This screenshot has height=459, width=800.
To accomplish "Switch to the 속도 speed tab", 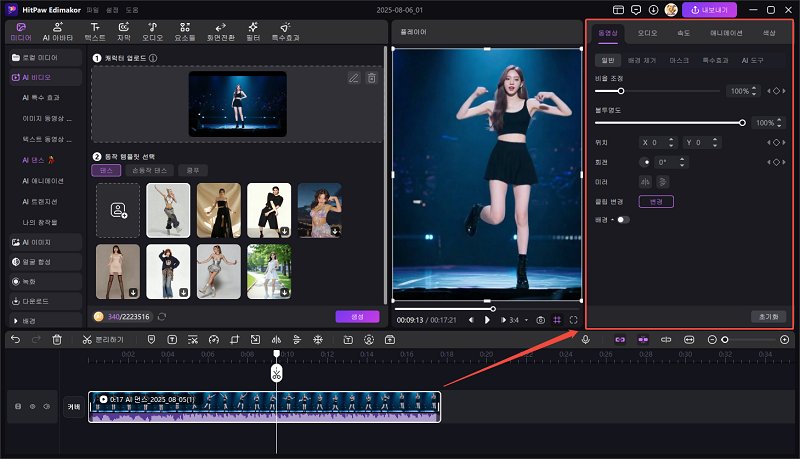I will coord(683,33).
